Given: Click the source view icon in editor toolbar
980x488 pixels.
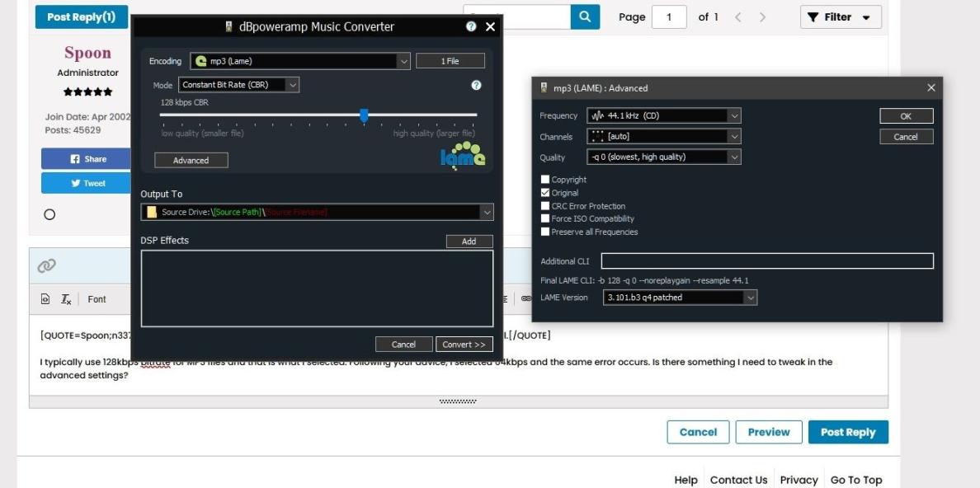Looking at the screenshot, I should click(46, 299).
